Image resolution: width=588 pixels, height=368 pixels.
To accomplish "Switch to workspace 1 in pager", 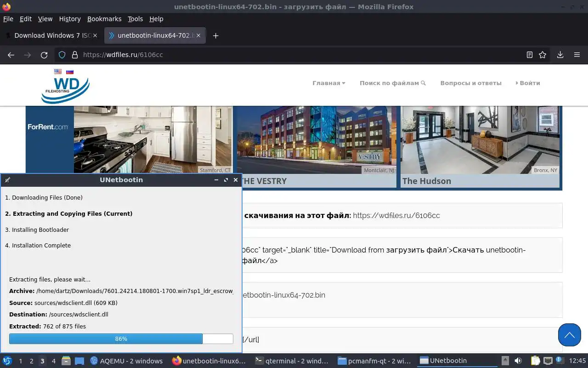I will point(20,361).
